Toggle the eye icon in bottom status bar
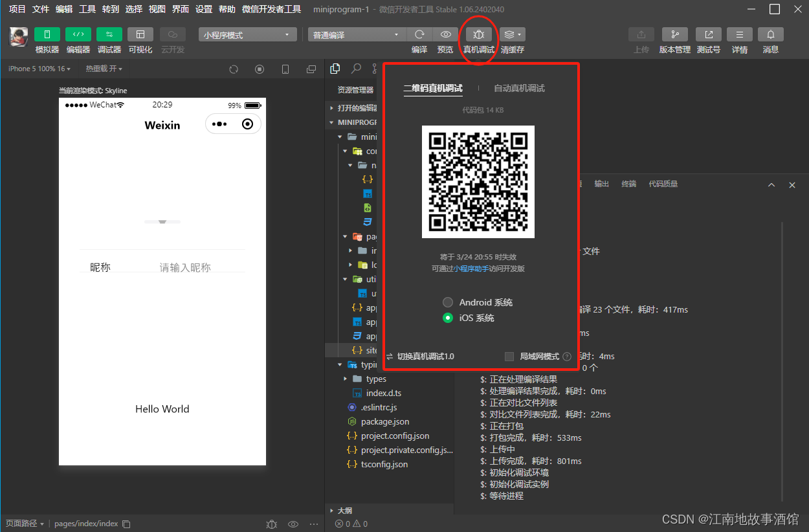809x532 pixels. pos(293,524)
